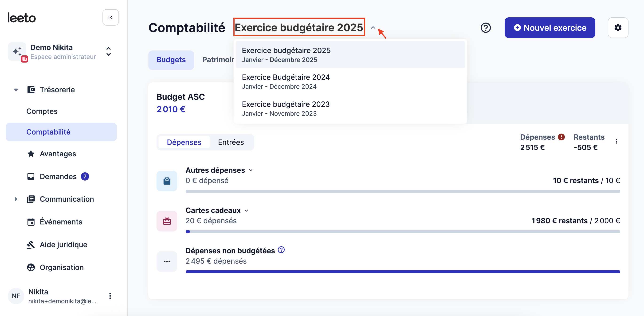The width and height of the screenshot is (644, 316).
Task: Open the help question mark icon
Action: click(486, 28)
